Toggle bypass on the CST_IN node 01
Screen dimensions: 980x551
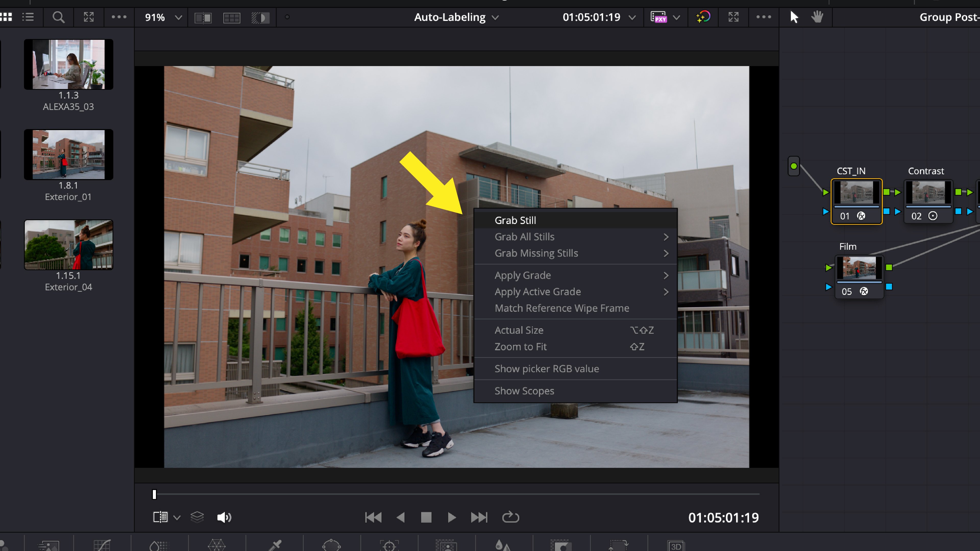click(x=861, y=216)
